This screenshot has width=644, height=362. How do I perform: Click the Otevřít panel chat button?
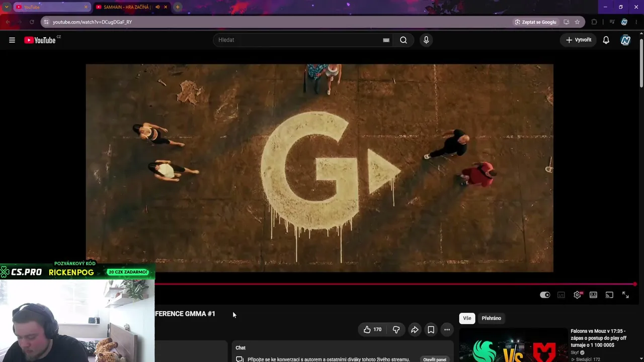coord(435,359)
